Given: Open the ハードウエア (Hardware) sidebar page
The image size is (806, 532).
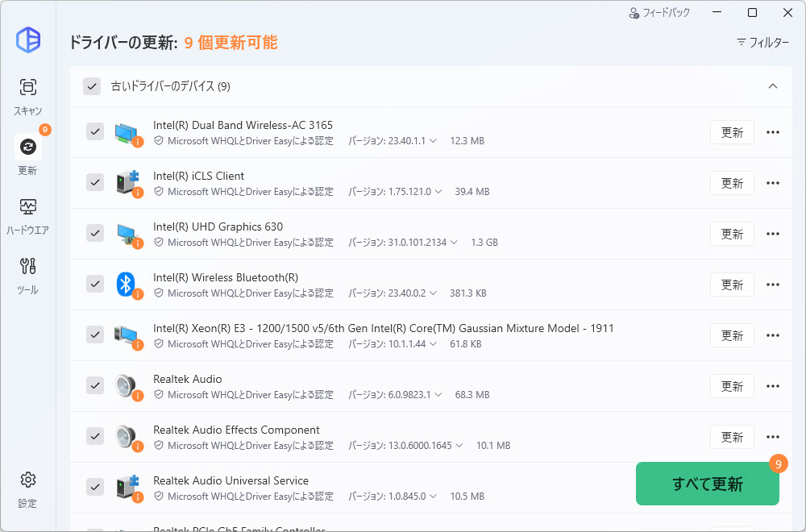Looking at the screenshot, I should click(27, 216).
